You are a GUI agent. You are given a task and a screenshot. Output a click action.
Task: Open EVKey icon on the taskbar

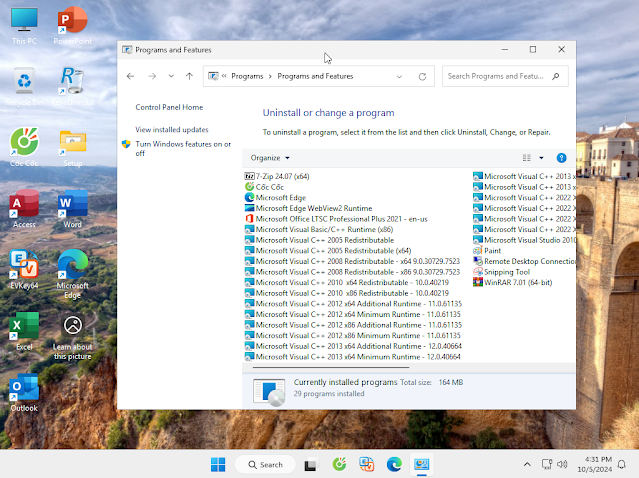(x=366, y=464)
